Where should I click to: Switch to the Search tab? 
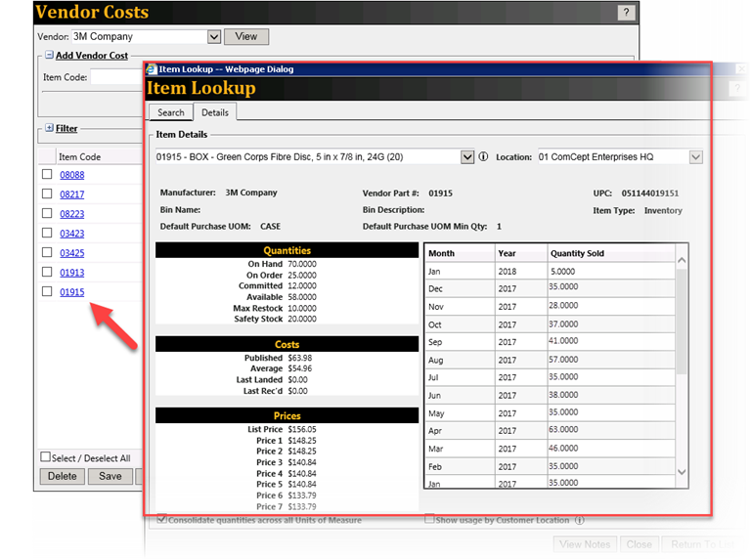(170, 112)
